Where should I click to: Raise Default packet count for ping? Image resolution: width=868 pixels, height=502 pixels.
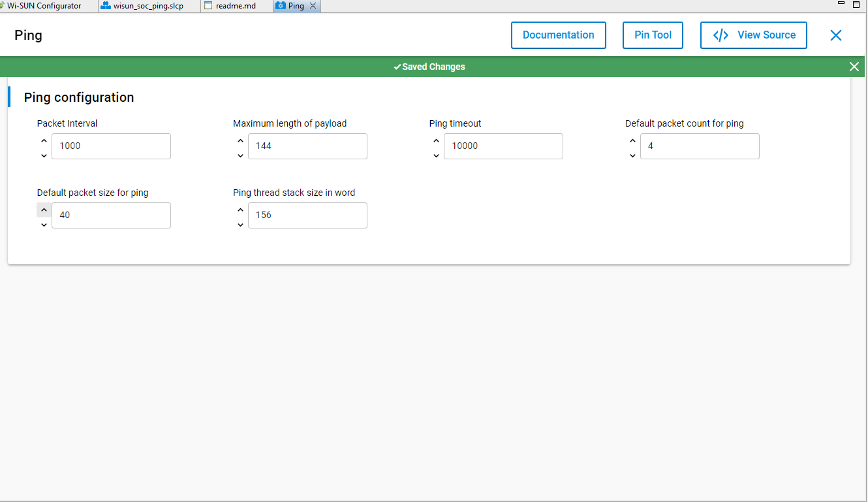tap(632, 140)
